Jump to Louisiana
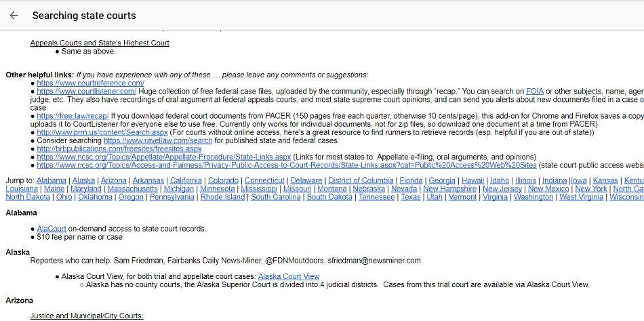The image size is (644, 321). 22,189
